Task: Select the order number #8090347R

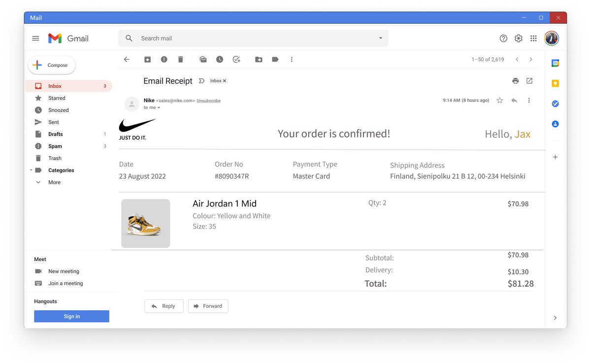Action: point(231,176)
